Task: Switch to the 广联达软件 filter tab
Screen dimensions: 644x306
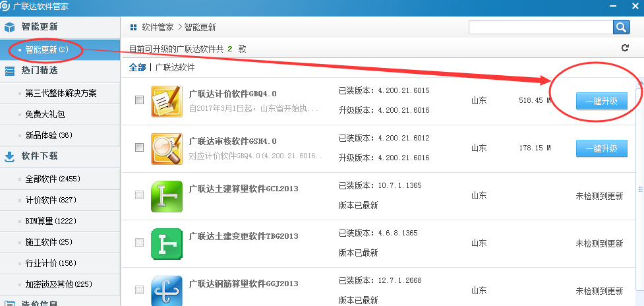Action: [175, 68]
